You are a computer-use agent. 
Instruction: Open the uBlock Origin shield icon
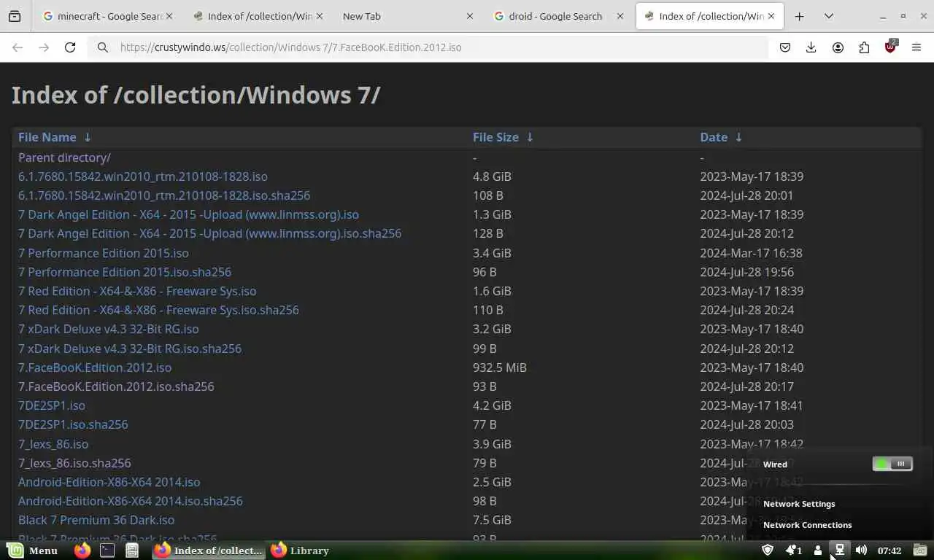pyautogui.click(x=890, y=47)
